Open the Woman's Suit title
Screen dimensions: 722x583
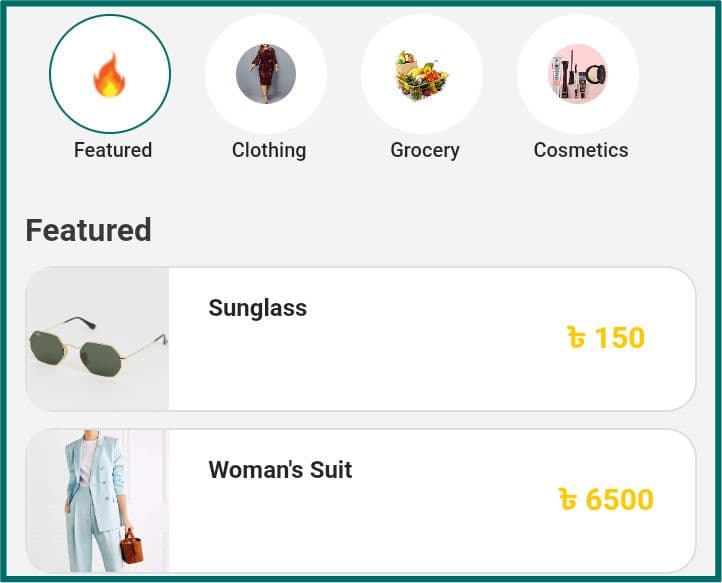(280, 470)
